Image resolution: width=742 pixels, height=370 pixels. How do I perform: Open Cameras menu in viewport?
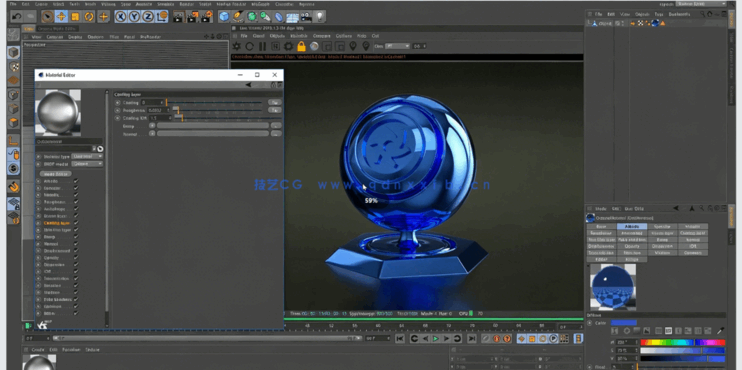[54, 37]
